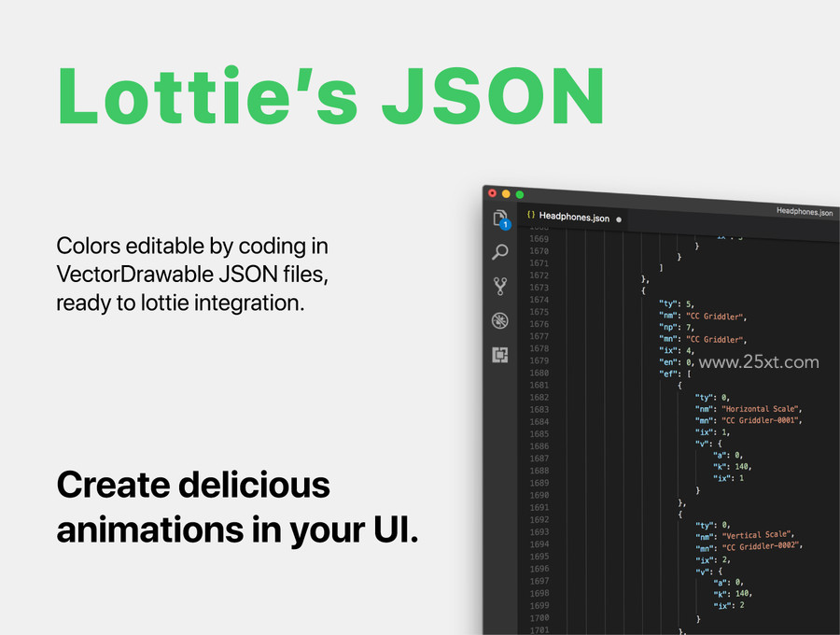The image size is (840, 635).
Task: Switch to the Headphones.json editor tab
Action: coord(574,217)
